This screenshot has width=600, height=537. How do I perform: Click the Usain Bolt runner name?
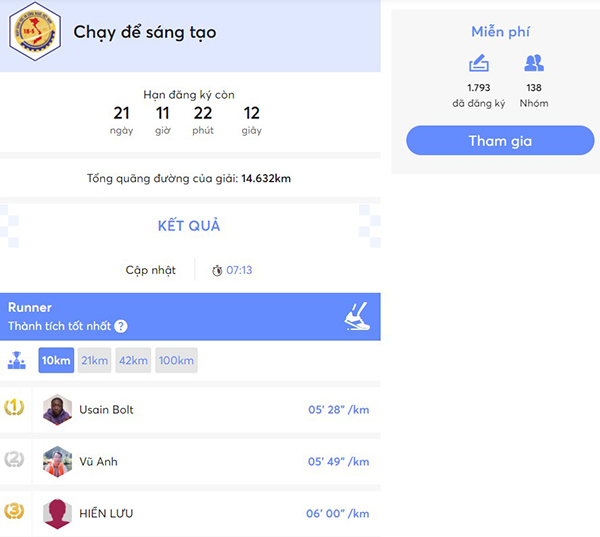point(106,410)
